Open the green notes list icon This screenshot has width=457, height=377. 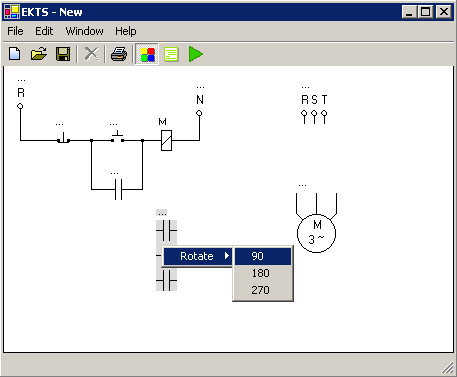pos(171,54)
